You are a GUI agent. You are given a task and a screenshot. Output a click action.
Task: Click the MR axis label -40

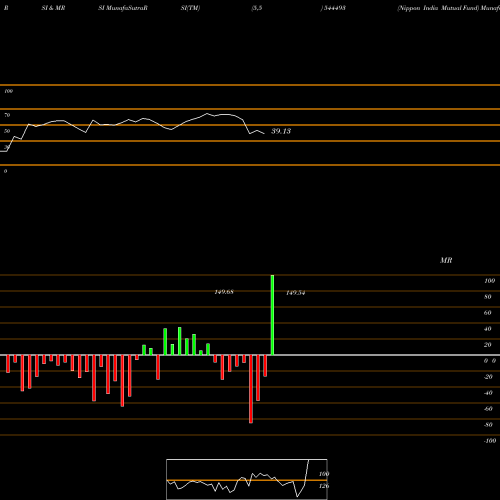click(x=488, y=393)
